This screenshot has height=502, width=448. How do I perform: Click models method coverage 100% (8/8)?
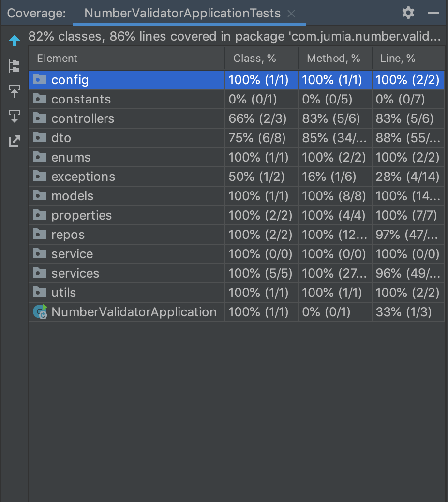pyautogui.click(x=334, y=196)
